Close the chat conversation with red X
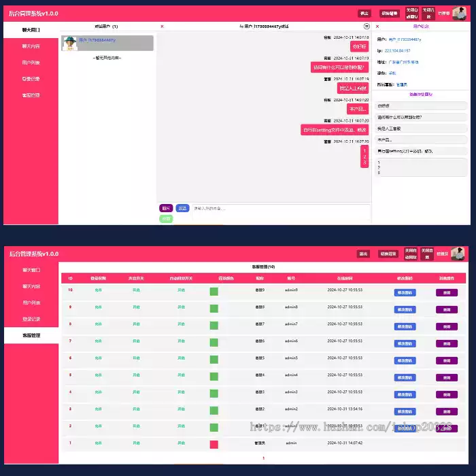Viewport: 476px width, 476px height. (162, 27)
